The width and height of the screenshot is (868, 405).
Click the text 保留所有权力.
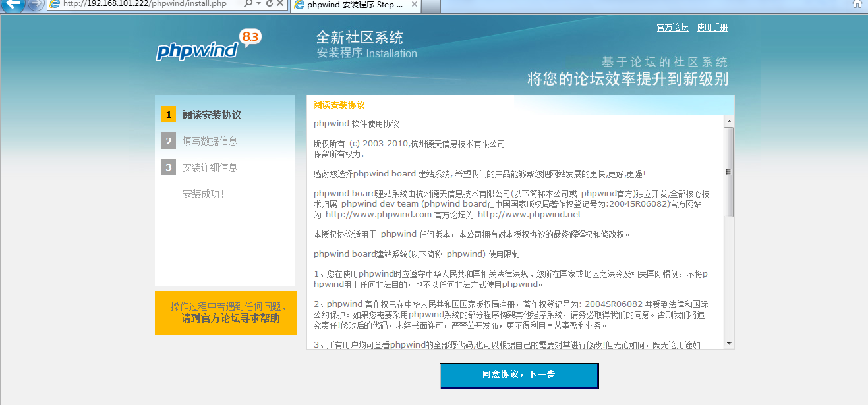pyautogui.click(x=339, y=153)
